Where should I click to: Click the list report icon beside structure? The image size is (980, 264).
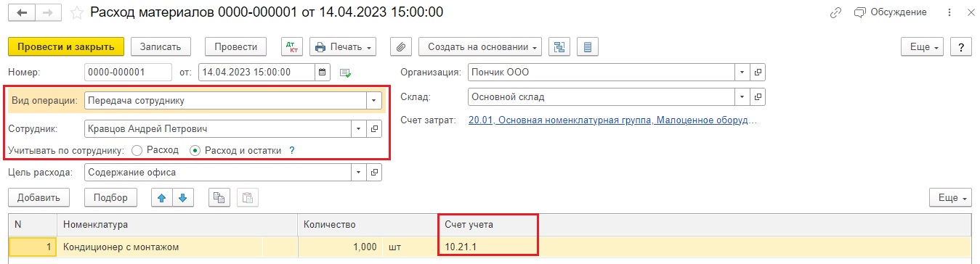click(x=587, y=46)
